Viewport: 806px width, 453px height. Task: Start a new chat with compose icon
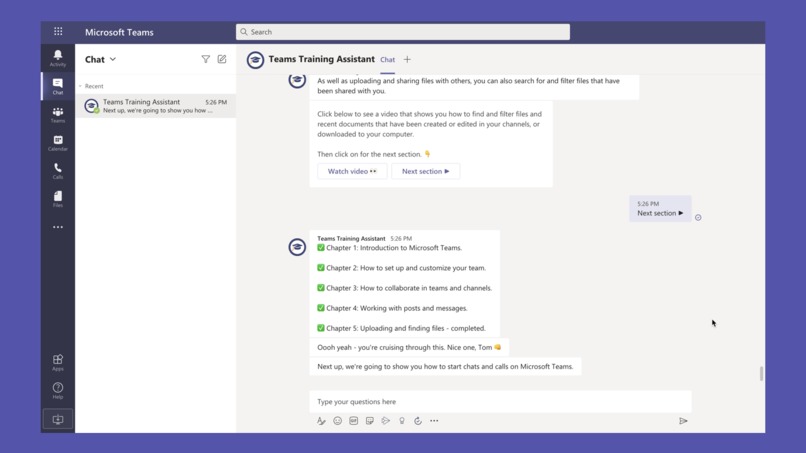(222, 59)
